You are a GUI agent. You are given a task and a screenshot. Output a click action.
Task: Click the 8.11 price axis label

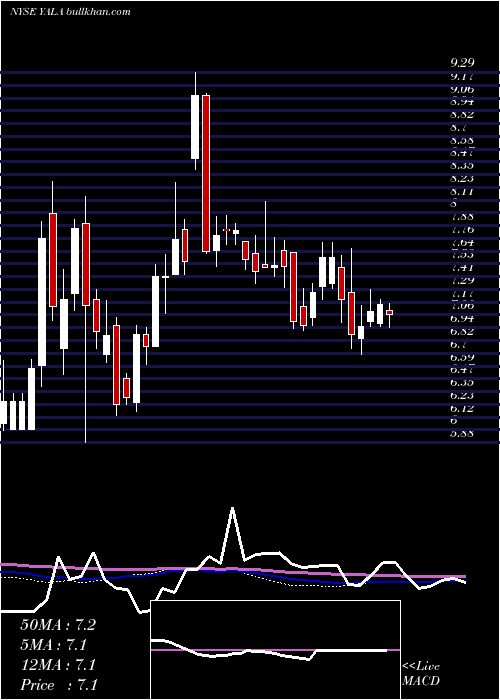[462, 192]
